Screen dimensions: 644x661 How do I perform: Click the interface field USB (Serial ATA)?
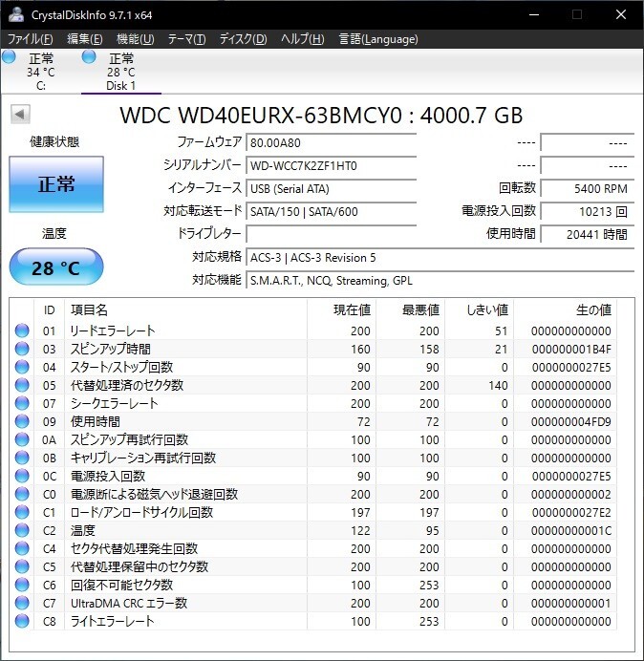point(332,188)
